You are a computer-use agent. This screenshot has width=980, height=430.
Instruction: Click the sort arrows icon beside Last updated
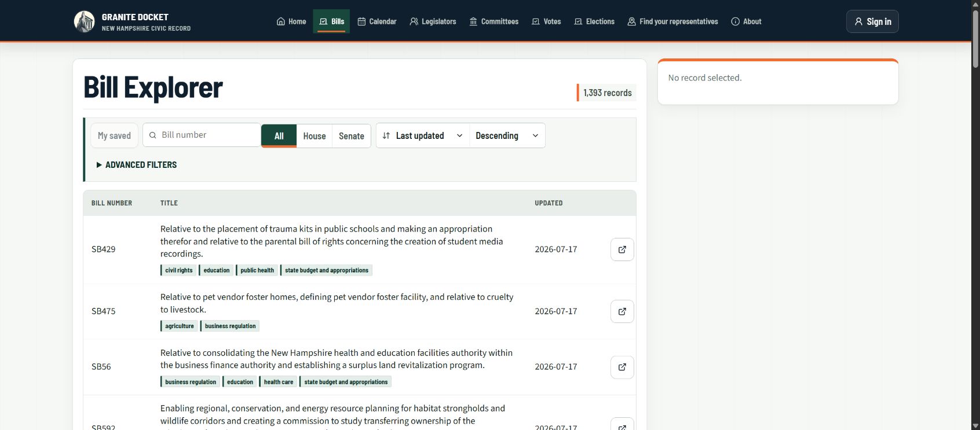[386, 135]
